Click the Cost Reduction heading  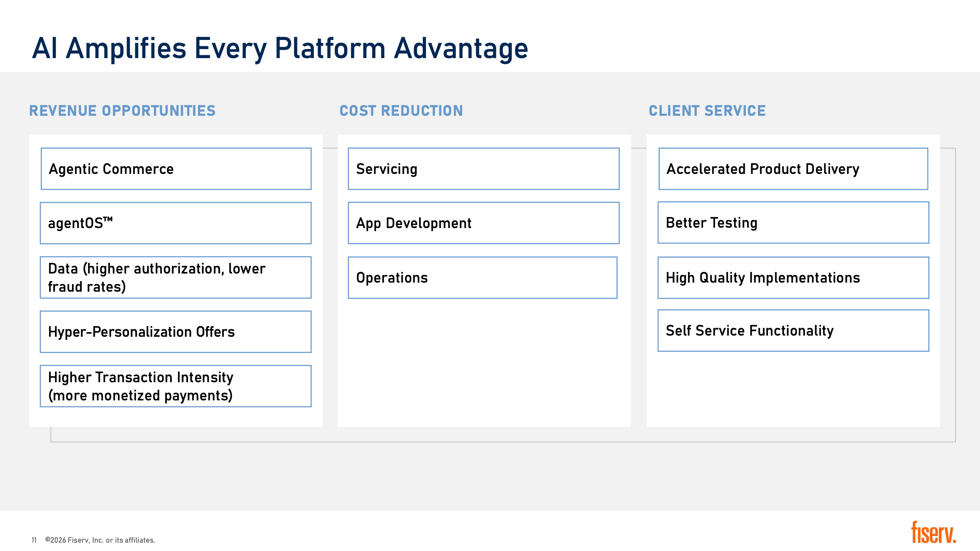[x=401, y=111]
